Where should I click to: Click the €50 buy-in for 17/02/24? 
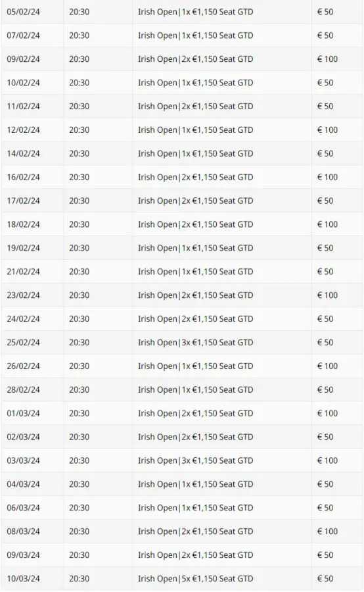325,201
